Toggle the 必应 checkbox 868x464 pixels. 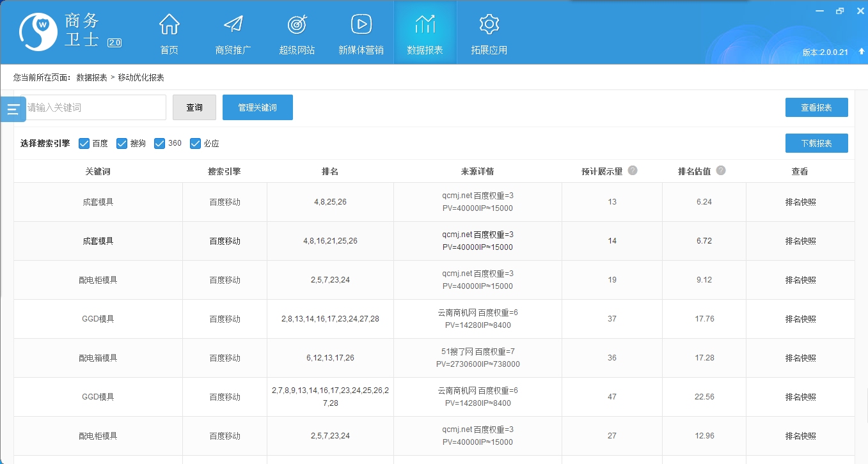(x=195, y=143)
